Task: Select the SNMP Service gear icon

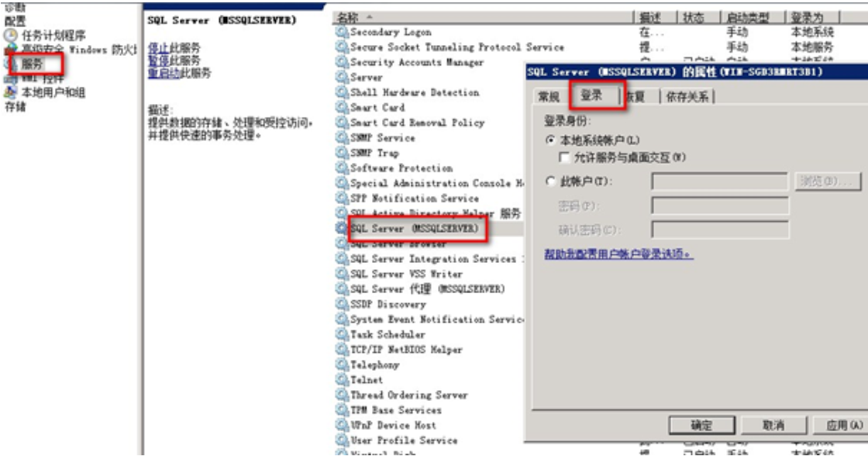Action: coord(342,138)
